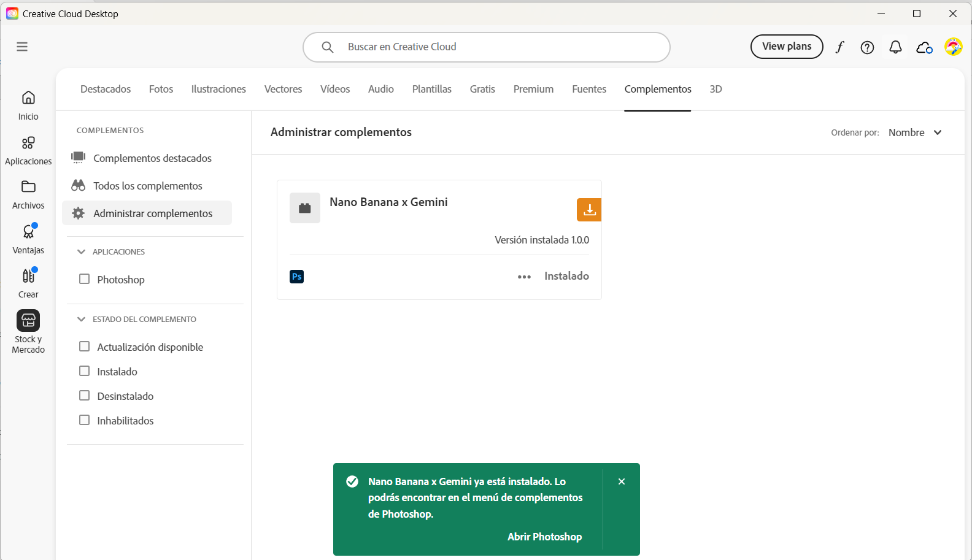The width and height of the screenshot is (972, 560).
Task: Open the user profile avatar
Action: [953, 47]
